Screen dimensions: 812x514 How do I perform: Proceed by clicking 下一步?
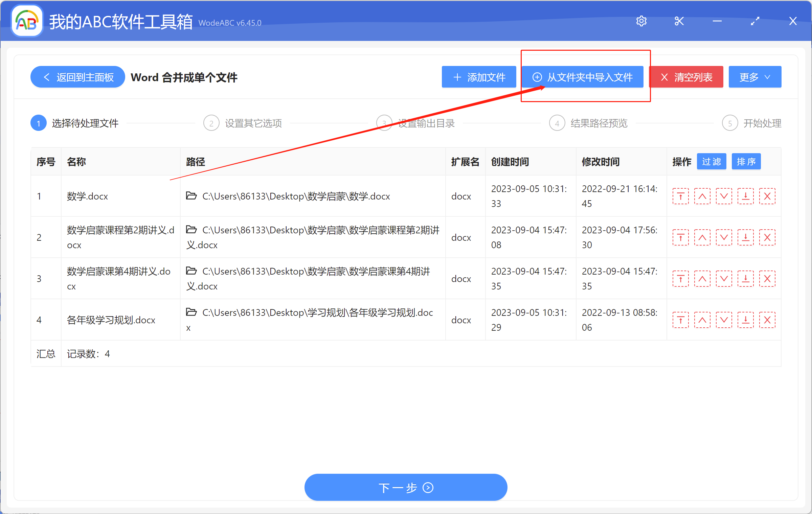click(x=405, y=487)
